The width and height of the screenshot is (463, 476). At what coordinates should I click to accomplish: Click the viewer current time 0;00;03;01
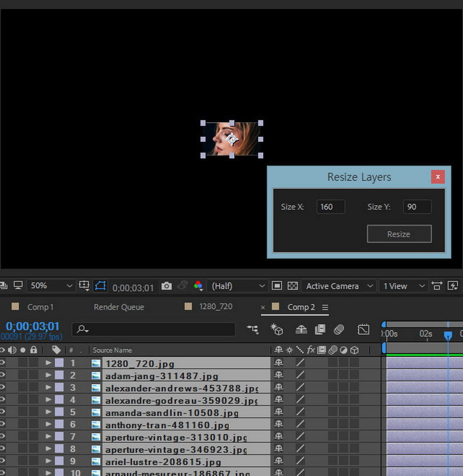133,288
